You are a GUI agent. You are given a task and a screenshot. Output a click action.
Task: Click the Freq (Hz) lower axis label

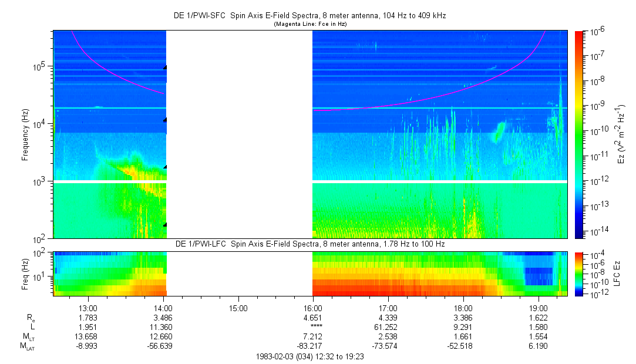click(25, 273)
